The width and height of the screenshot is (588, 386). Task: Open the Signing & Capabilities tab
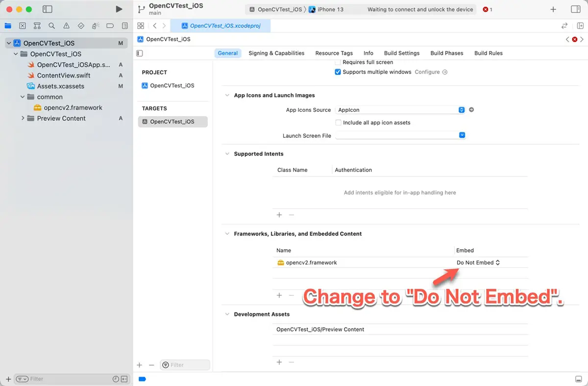[x=276, y=53]
